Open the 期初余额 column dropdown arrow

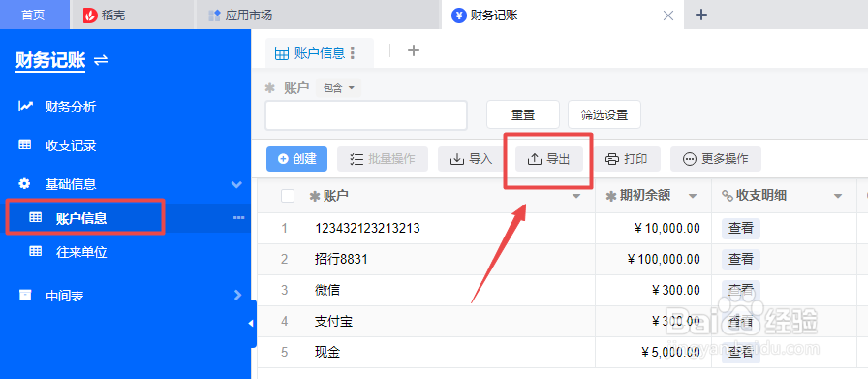(x=693, y=196)
